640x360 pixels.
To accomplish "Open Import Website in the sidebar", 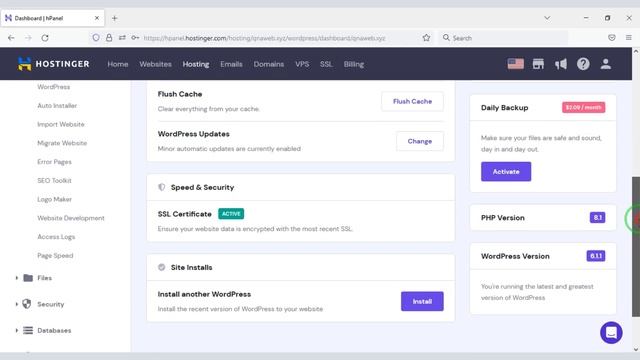I will [61, 124].
